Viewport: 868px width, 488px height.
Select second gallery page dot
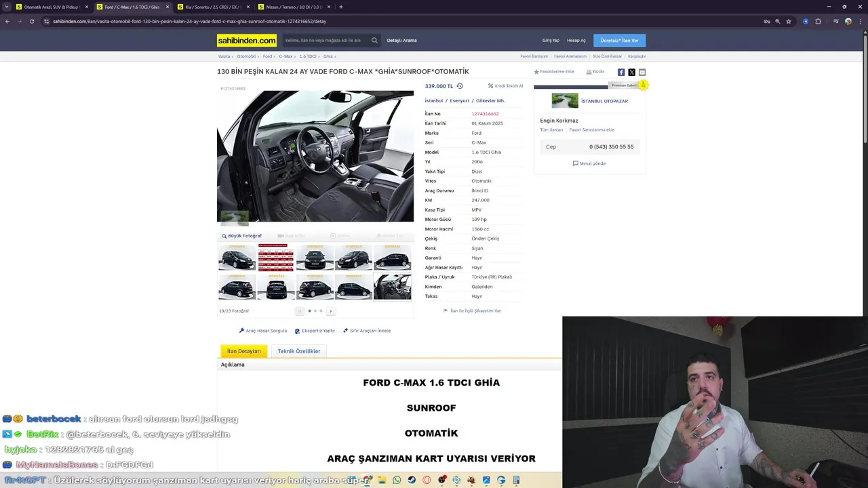tap(315, 311)
